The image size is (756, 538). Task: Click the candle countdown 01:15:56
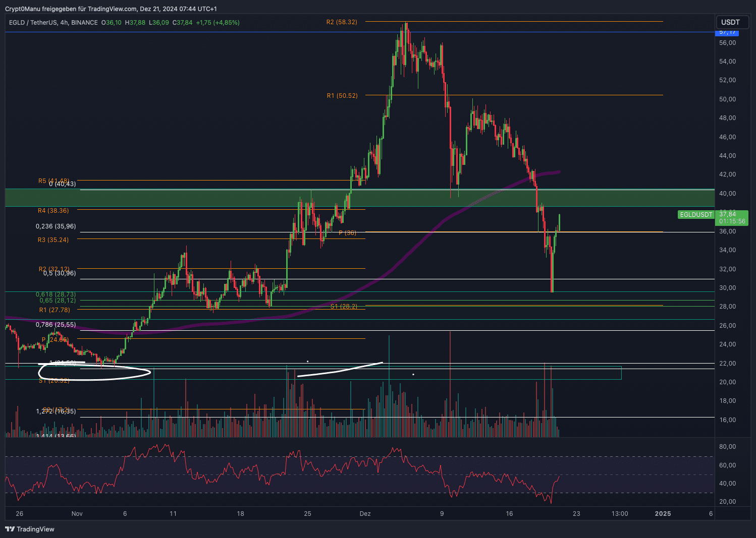732,221
